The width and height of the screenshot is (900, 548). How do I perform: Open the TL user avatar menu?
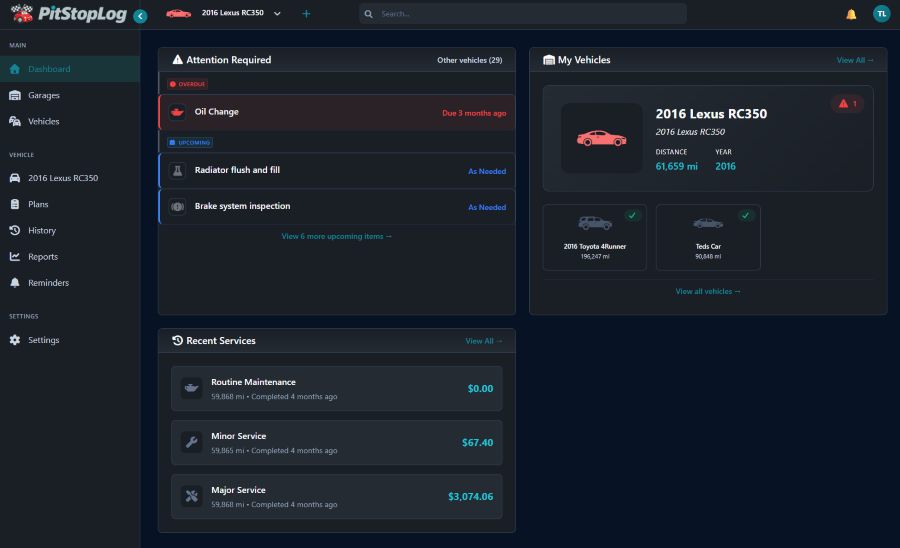(x=881, y=14)
